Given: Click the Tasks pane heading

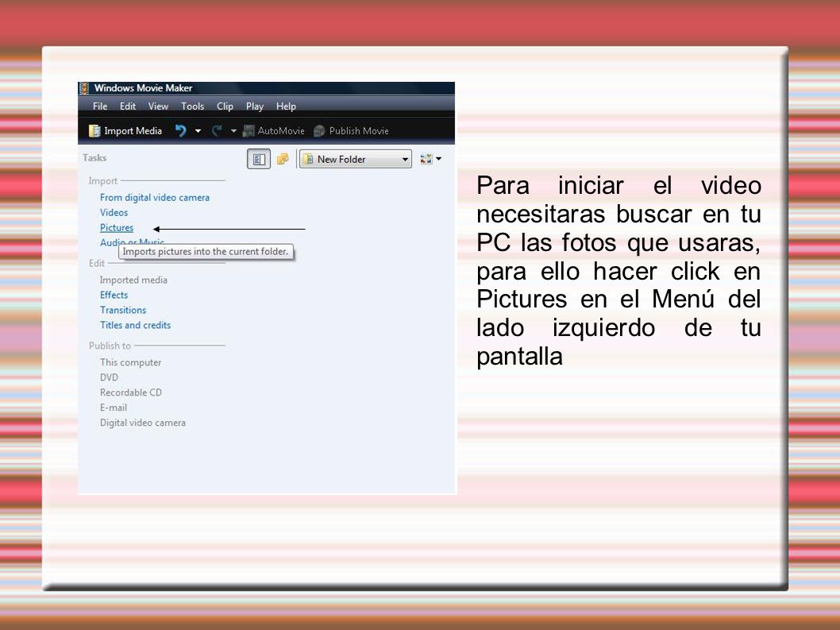Looking at the screenshot, I should [x=94, y=157].
